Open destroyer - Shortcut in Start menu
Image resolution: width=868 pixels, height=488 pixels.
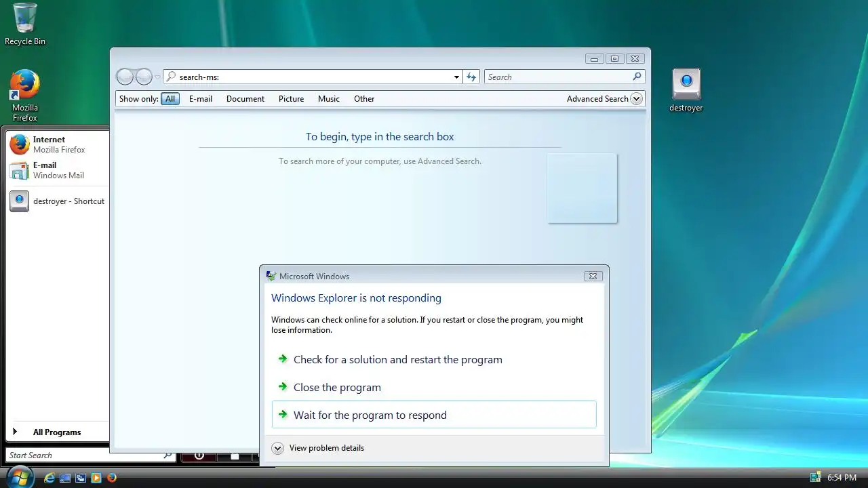pos(58,201)
